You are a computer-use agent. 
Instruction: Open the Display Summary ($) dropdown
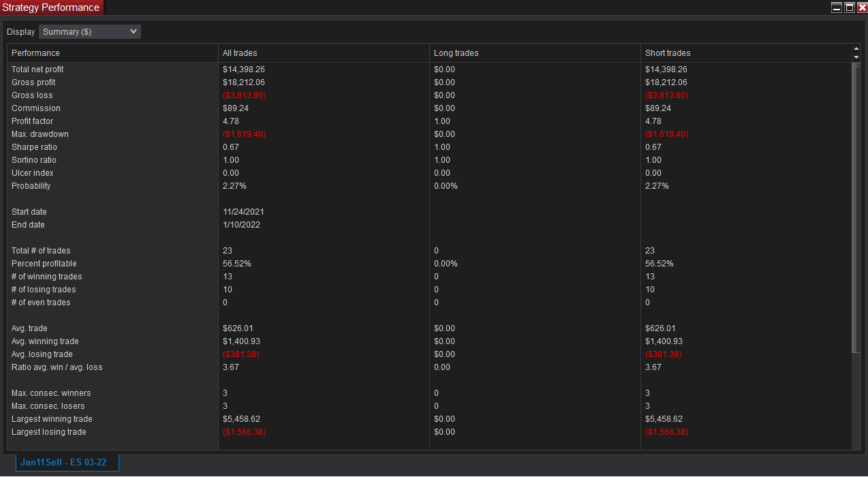pos(90,31)
